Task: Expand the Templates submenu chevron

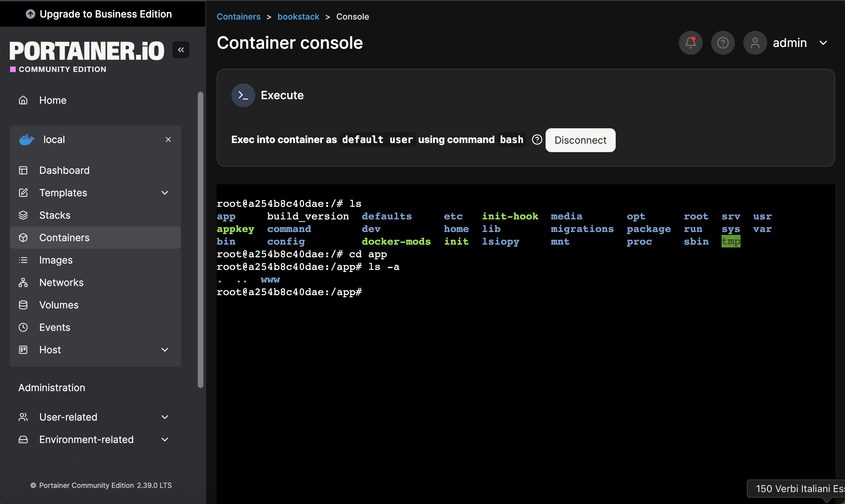Action: pyautogui.click(x=165, y=193)
